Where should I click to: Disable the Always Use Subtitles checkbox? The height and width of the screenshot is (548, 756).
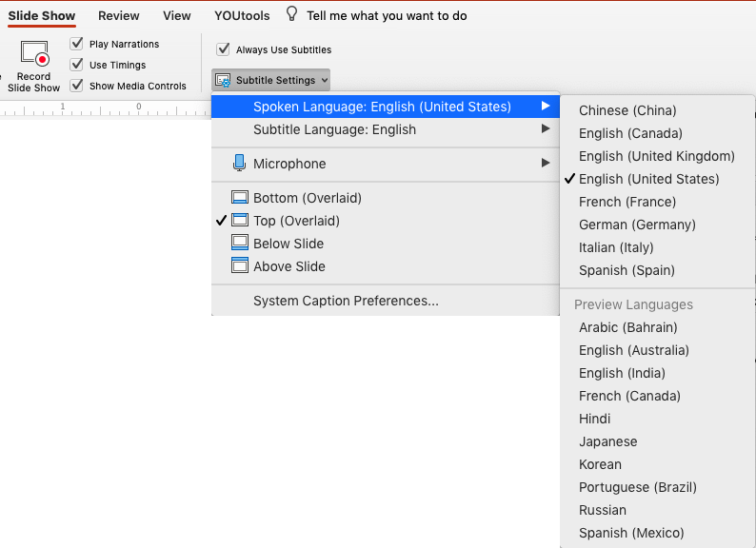224,49
